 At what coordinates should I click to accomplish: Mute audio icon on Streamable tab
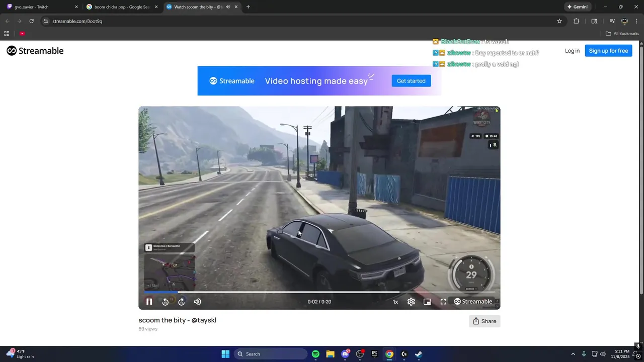coord(228,7)
